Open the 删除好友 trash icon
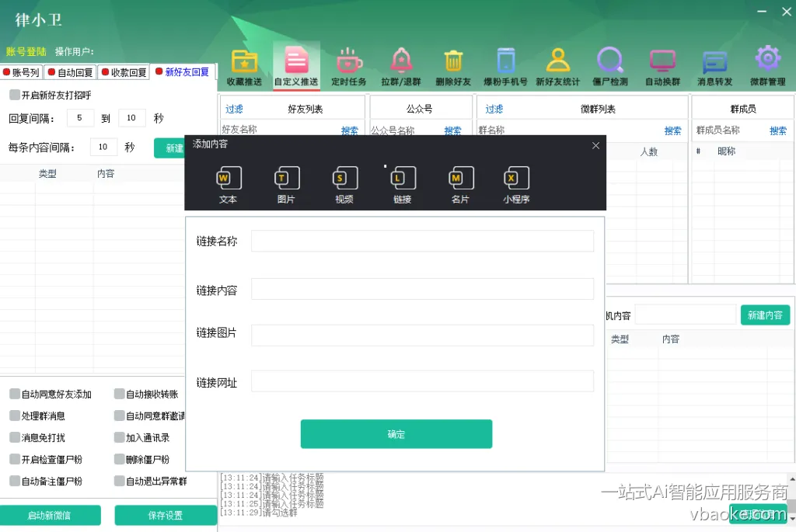Image resolution: width=796 pixels, height=532 pixels. [x=453, y=68]
